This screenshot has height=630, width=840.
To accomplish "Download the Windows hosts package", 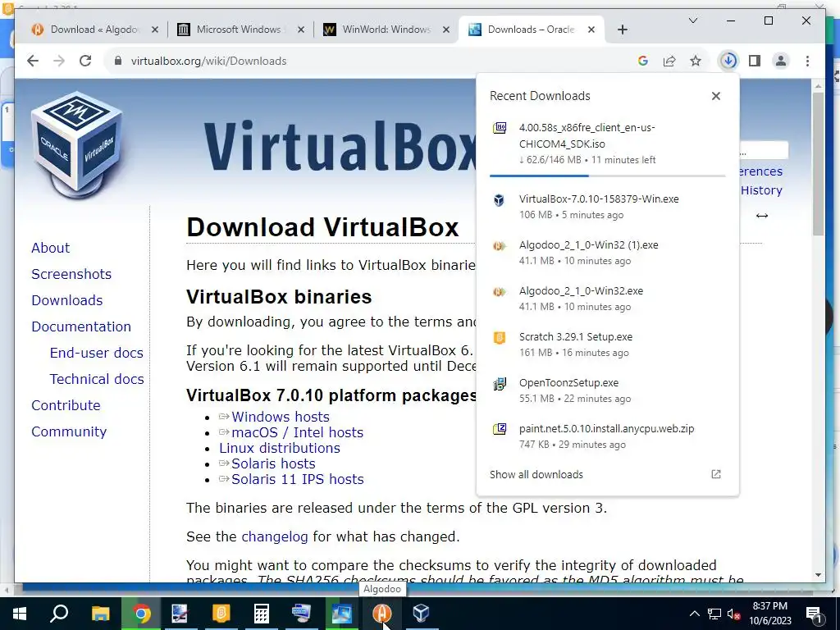I will (281, 417).
